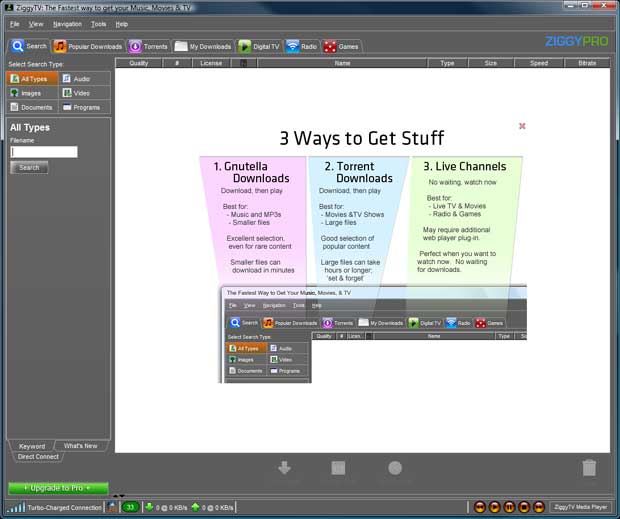Switch to the Torrents tab
This screenshot has width=620, height=519.
click(149, 46)
